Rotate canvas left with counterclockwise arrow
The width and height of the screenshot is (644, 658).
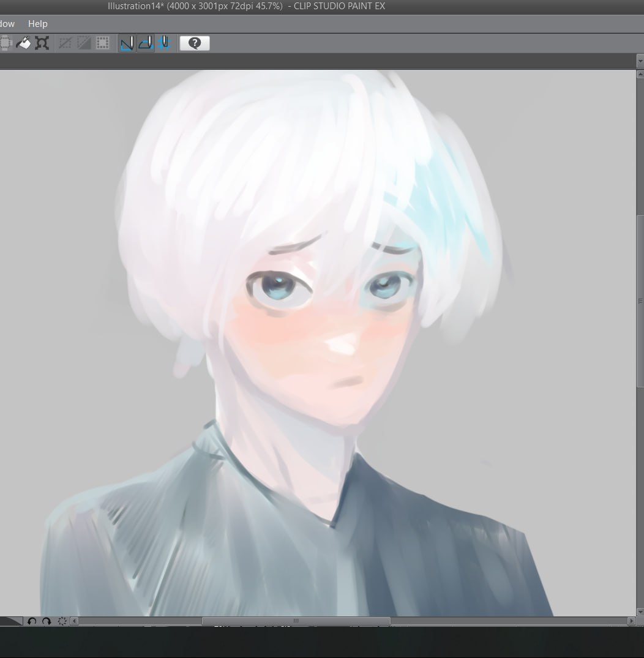32,621
